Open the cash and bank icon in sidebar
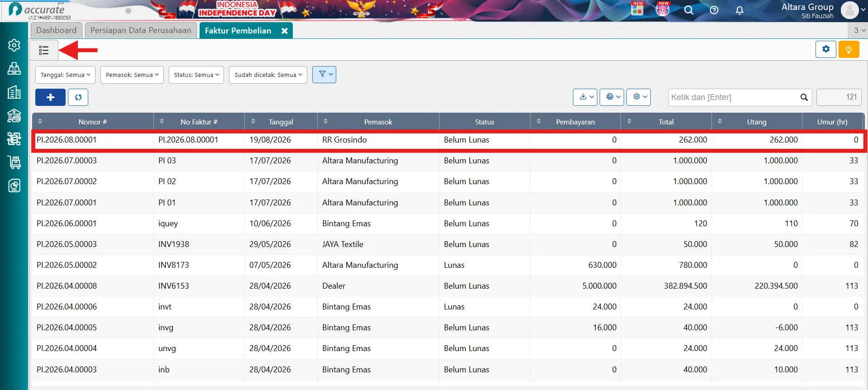Viewport: 868px width, 390px height. point(14,116)
